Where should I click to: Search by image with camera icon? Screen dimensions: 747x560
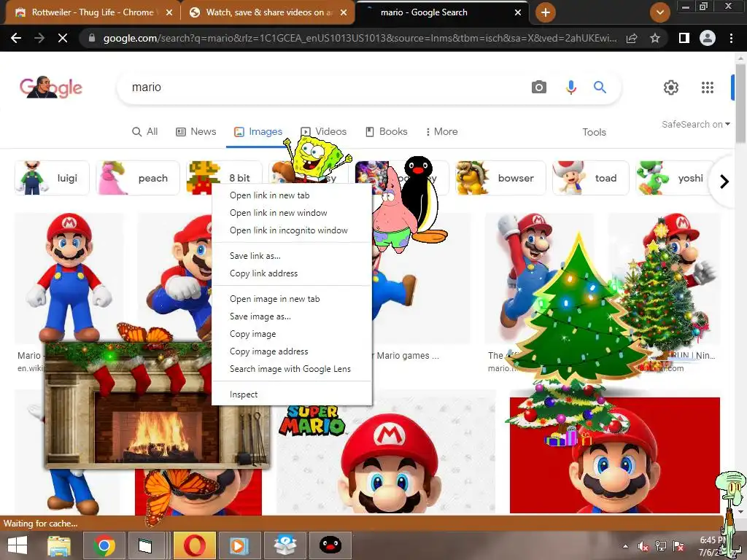pos(539,87)
